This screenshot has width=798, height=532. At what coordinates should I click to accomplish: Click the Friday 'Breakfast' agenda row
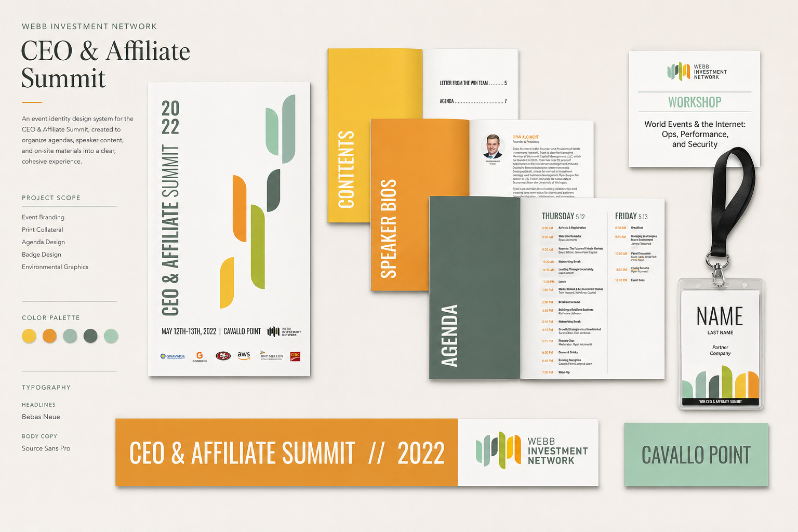tap(629, 228)
